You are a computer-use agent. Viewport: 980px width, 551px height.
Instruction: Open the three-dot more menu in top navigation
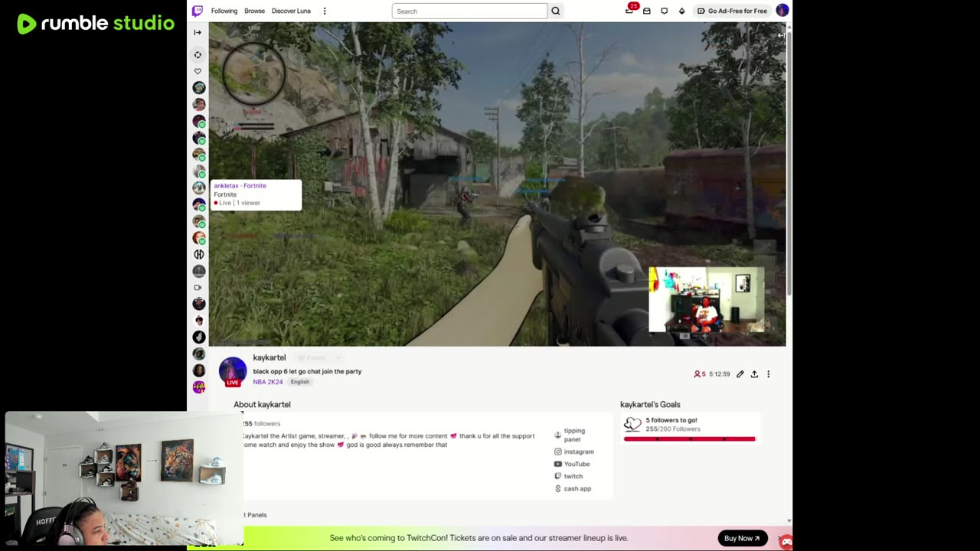coord(325,11)
